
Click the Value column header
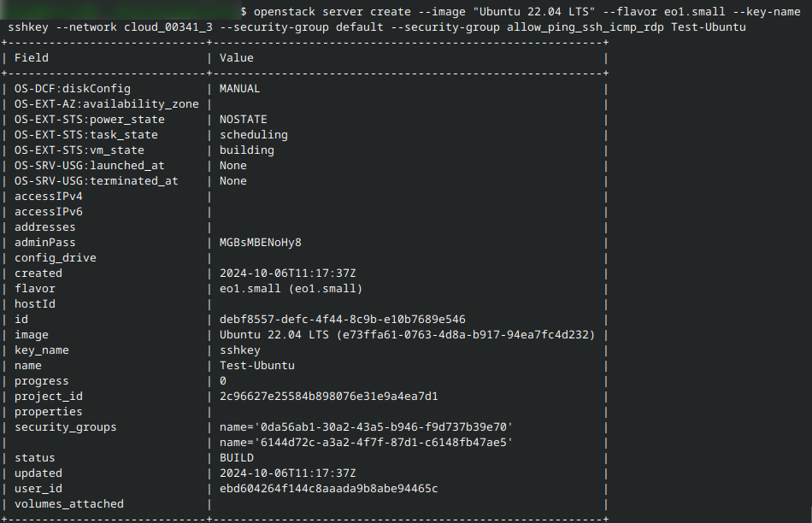(x=237, y=58)
